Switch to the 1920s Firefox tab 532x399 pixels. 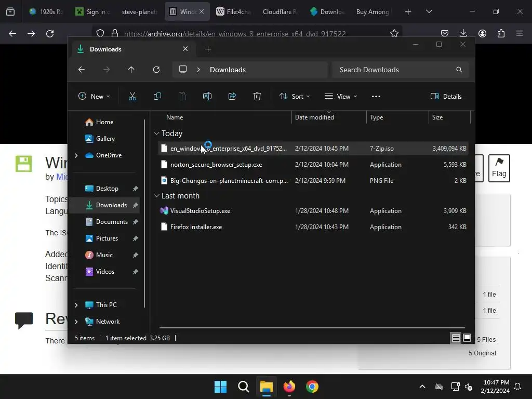[46, 12]
